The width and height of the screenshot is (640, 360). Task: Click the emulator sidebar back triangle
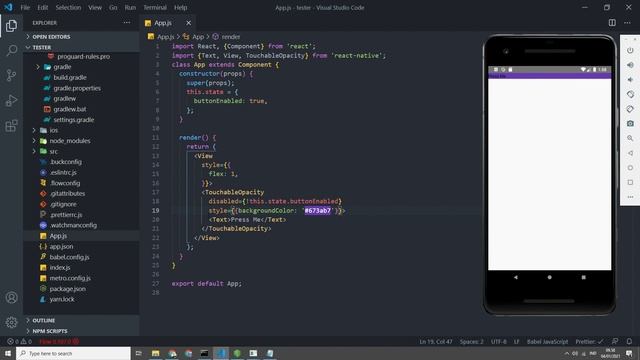(630, 153)
